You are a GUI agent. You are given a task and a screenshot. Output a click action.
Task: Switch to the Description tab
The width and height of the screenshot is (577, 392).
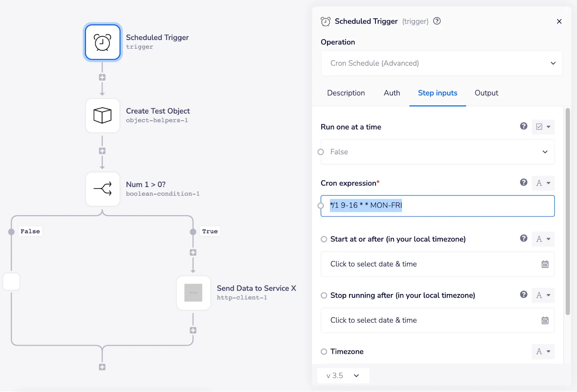(346, 93)
